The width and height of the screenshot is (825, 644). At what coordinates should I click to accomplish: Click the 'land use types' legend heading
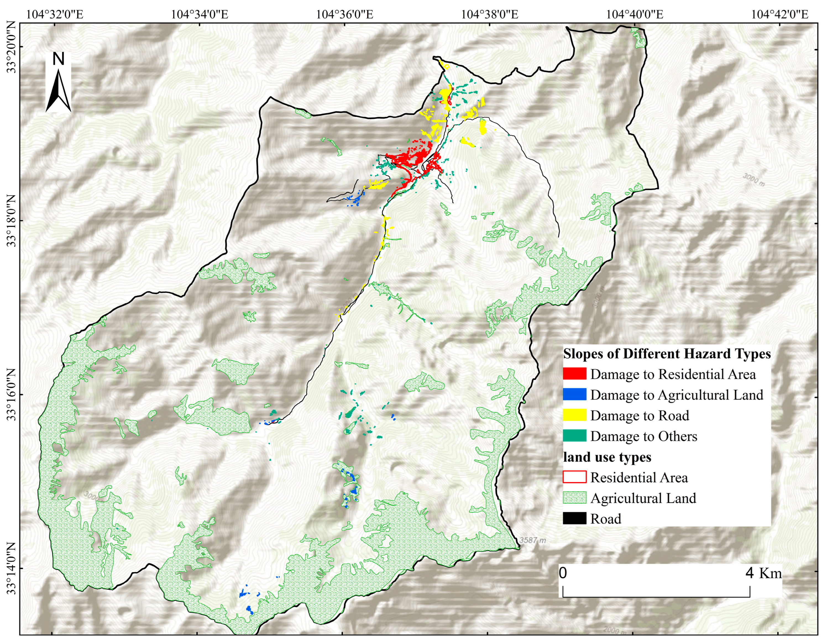607,457
